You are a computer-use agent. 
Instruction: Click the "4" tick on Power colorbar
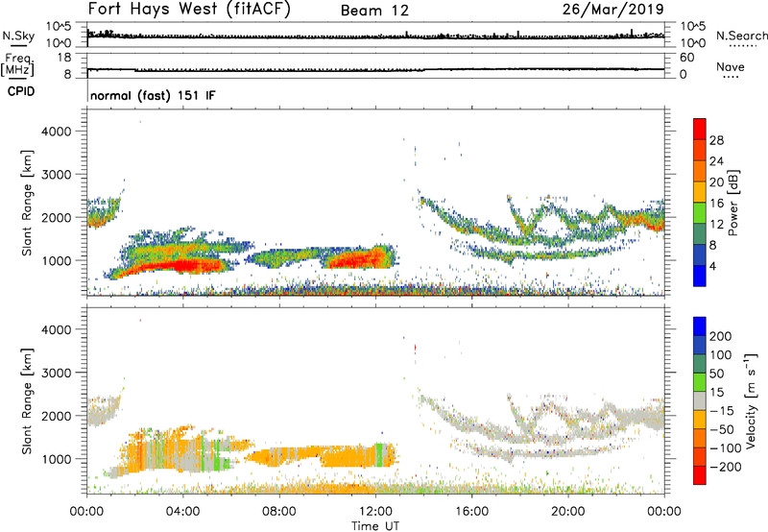coord(712,267)
